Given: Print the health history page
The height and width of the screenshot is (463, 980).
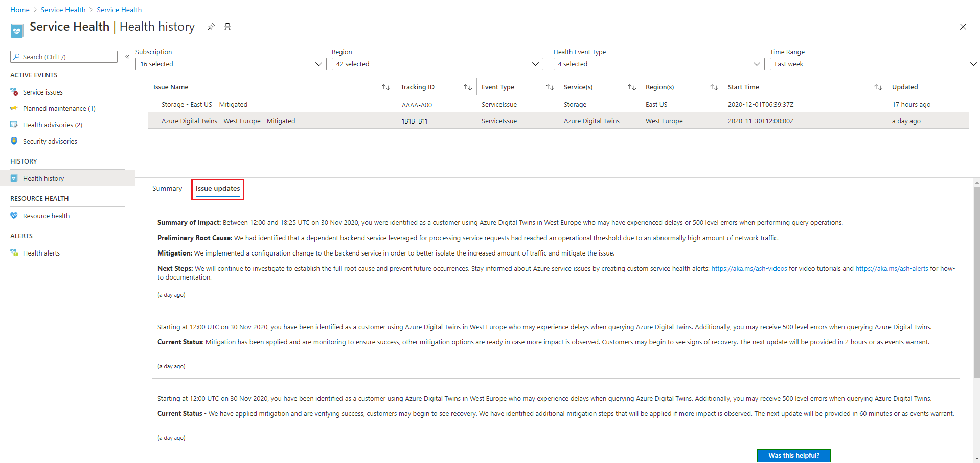Looking at the screenshot, I should click(x=227, y=27).
